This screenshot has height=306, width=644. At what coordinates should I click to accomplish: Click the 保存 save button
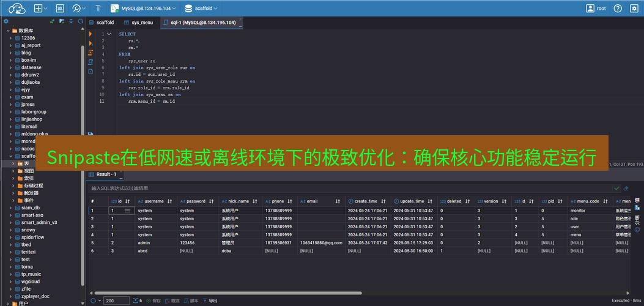point(153,300)
